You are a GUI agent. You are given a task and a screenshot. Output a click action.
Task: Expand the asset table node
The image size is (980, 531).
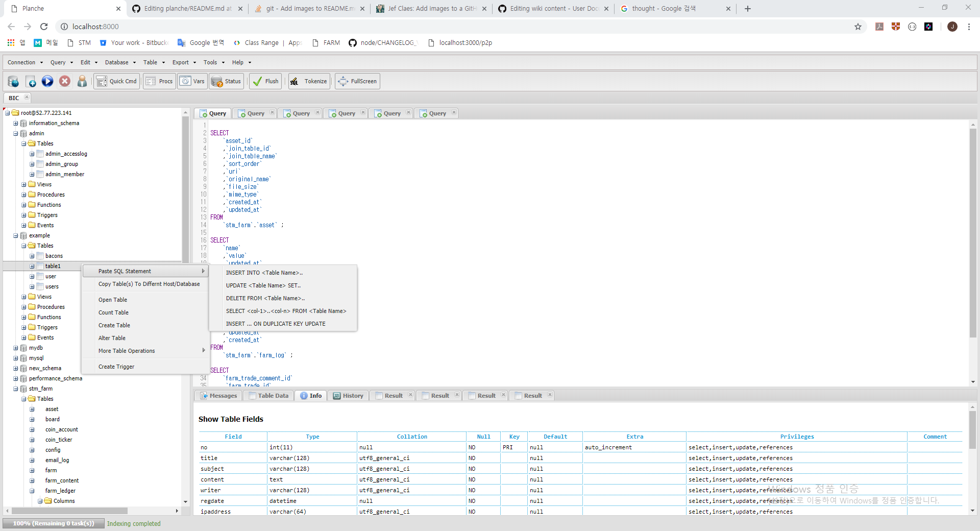(32, 409)
